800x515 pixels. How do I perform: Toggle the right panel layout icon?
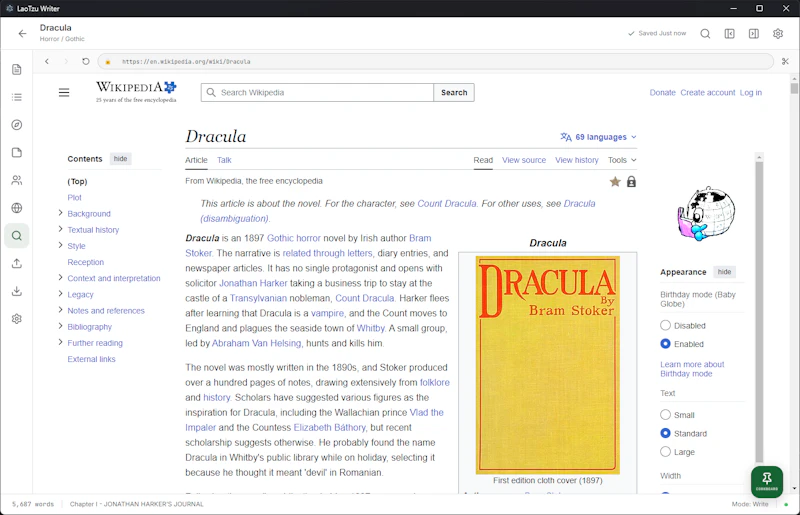point(754,34)
